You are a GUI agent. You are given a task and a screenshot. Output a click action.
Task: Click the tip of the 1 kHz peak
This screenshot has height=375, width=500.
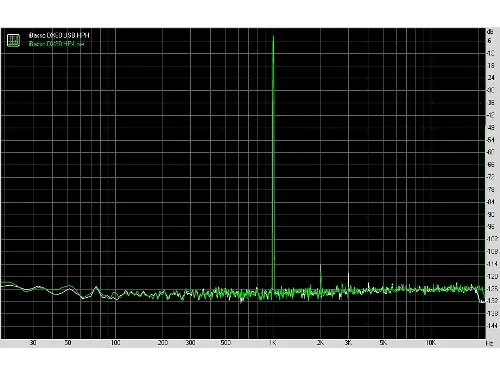tap(273, 36)
